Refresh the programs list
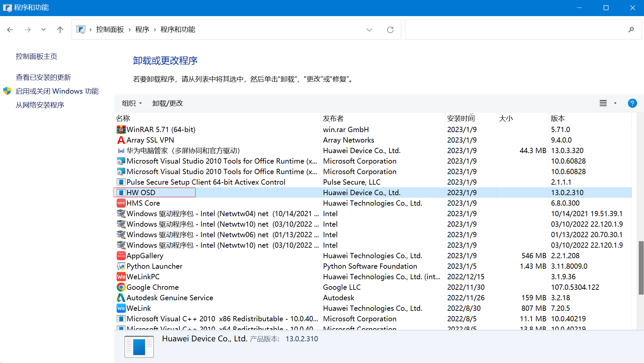644x363 pixels. click(x=390, y=30)
